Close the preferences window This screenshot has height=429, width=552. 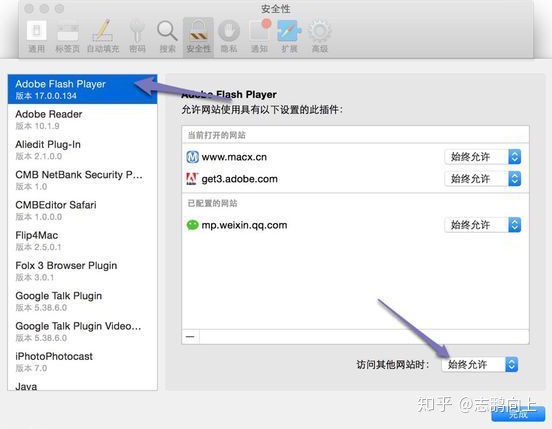point(29,8)
